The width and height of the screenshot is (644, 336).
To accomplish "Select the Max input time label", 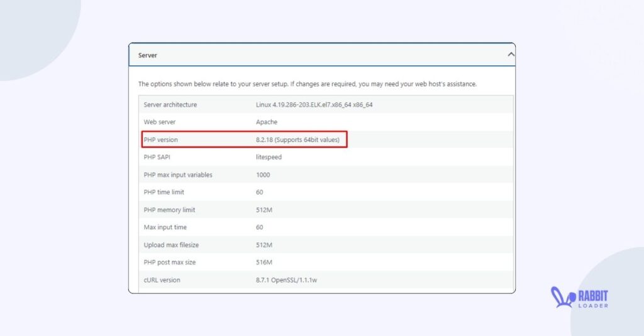I will click(x=165, y=227).
